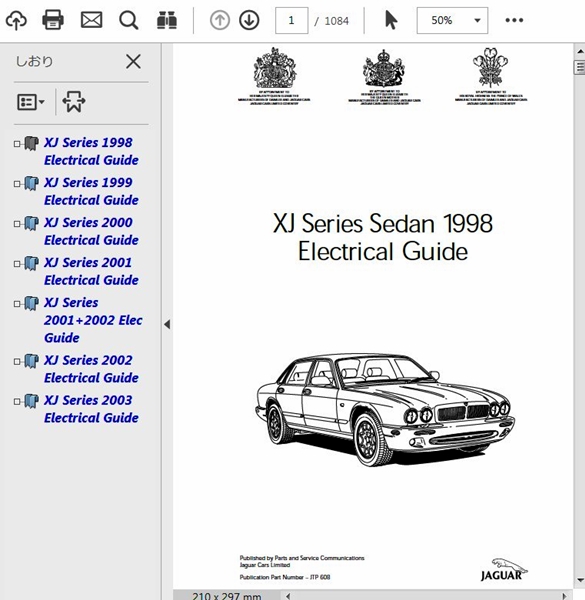
Task: Open XJ Series 2000 Electrical Guide bookmark
Action: [x=91, y=231]
